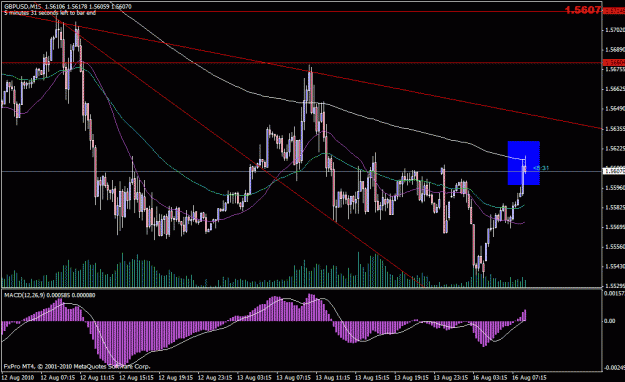Click the 1.5689 price axis label
Viewport: 625px width, 382px height.
[614, 50]
